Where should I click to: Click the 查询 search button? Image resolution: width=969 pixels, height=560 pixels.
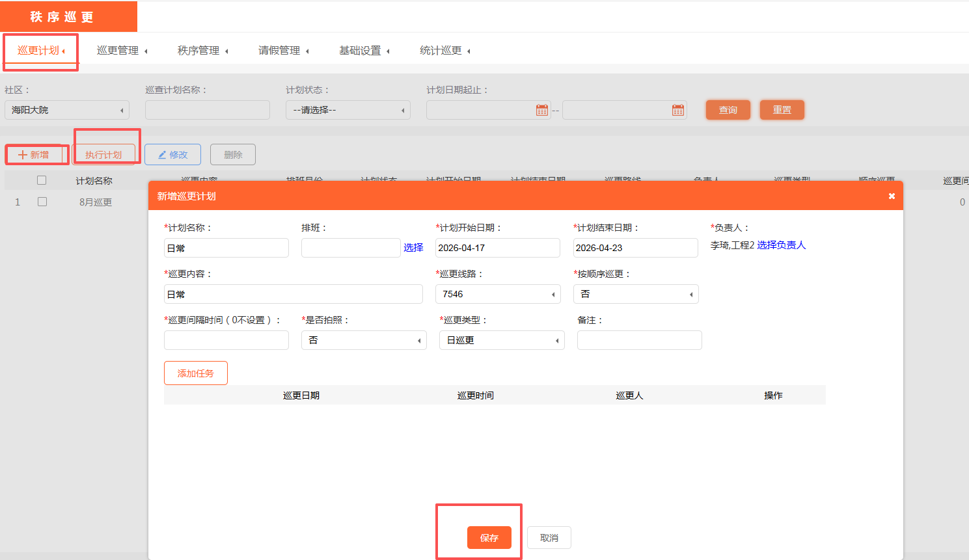[x=728, y=109]
